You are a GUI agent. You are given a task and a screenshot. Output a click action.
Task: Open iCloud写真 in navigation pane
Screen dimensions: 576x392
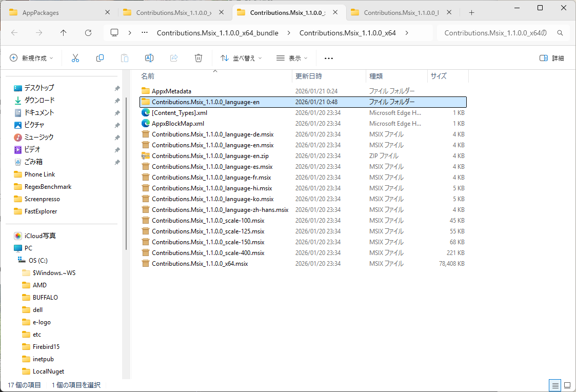point(40,236)
